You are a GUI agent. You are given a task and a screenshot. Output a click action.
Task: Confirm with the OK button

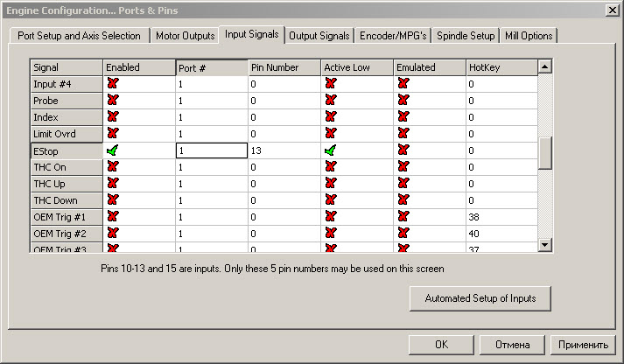pos(441,345)
